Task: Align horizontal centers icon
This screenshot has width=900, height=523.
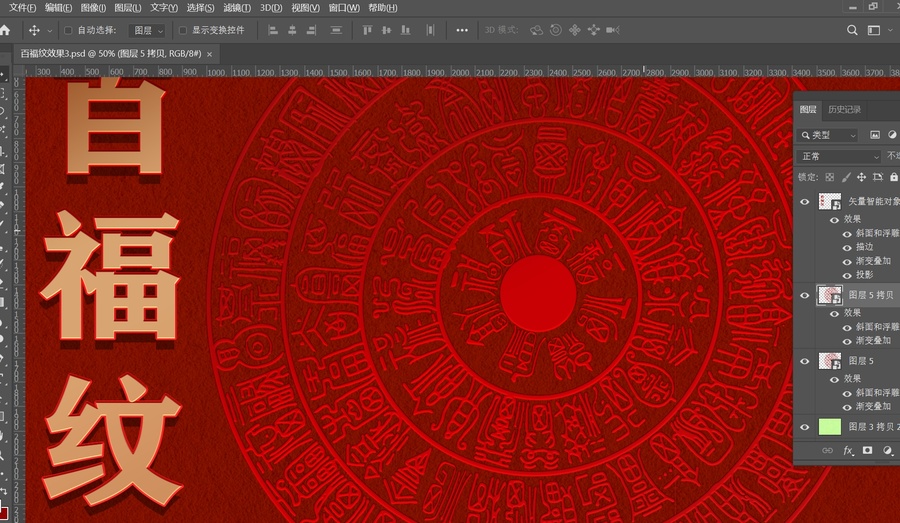Action: tap(292, 30)
